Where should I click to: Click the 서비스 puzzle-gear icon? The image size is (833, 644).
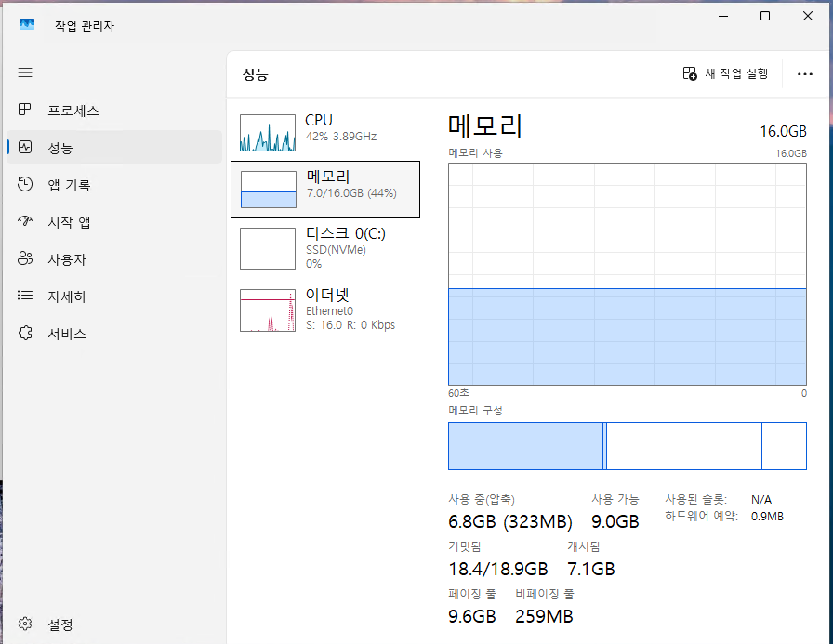[25, 333]
